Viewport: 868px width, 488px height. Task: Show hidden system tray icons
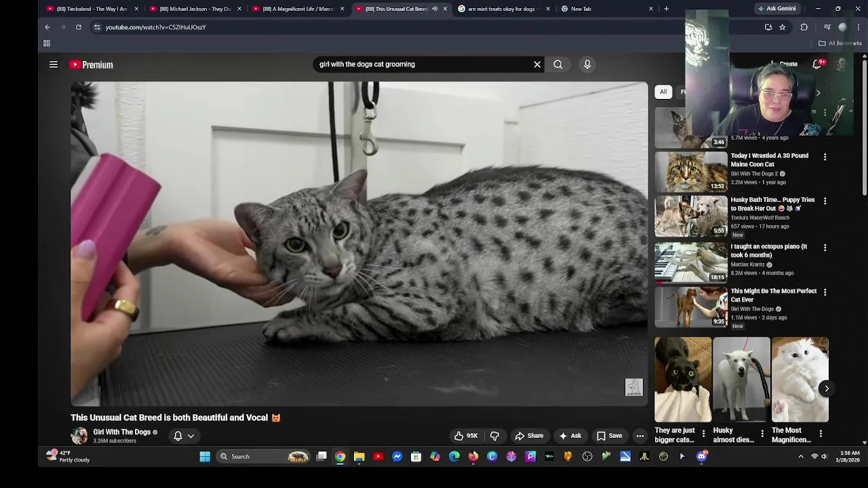tap(801, 457)
